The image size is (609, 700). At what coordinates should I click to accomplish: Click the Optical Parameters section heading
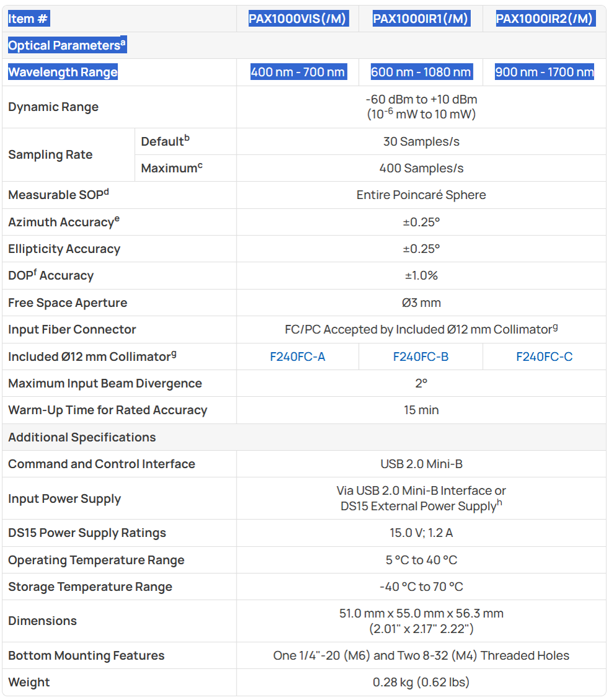click(67, 45)
